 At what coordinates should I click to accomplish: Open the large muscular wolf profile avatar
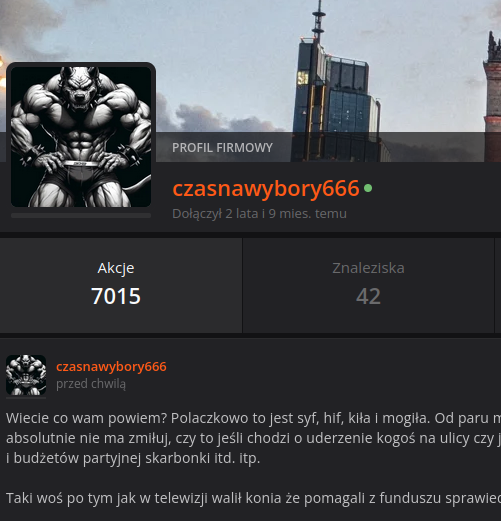(x=81, y=137)
